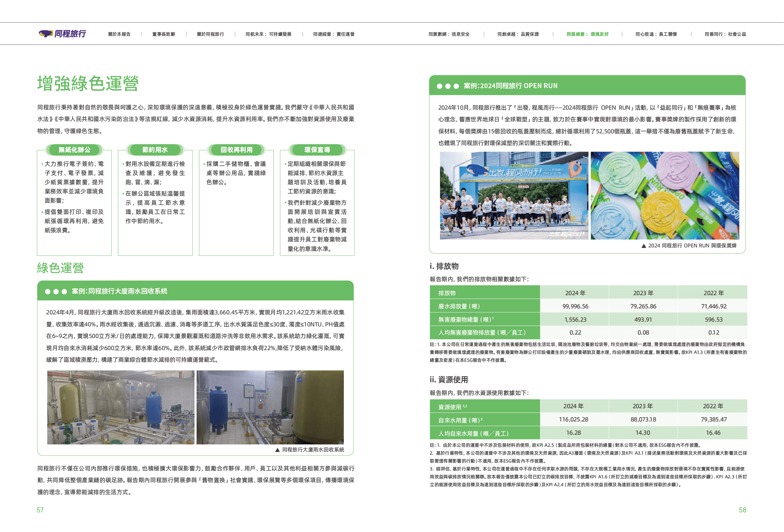The height and width of the screenshot is (532, 784).
Task: Open the 董事長致辭 navigation tab
Action: (164, 34)
